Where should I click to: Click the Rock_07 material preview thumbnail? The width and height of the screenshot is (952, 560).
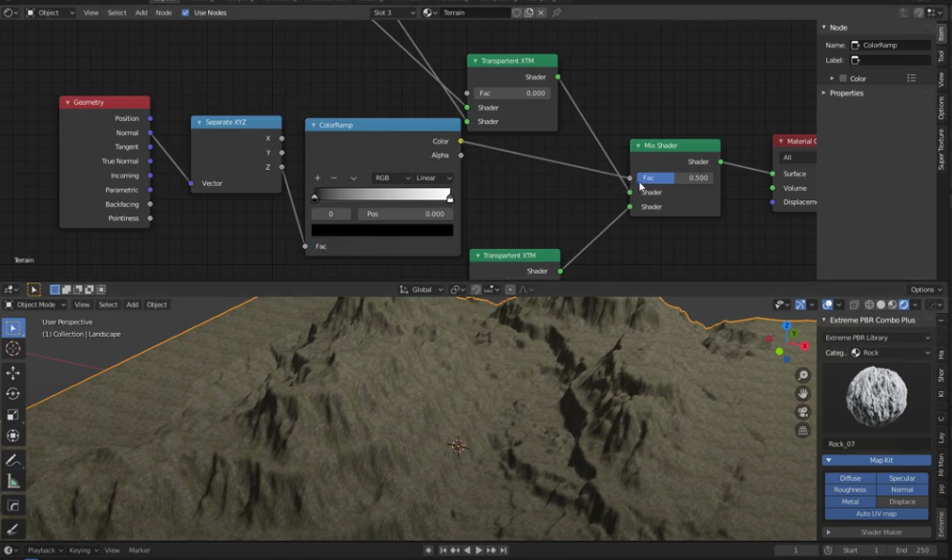876,398
